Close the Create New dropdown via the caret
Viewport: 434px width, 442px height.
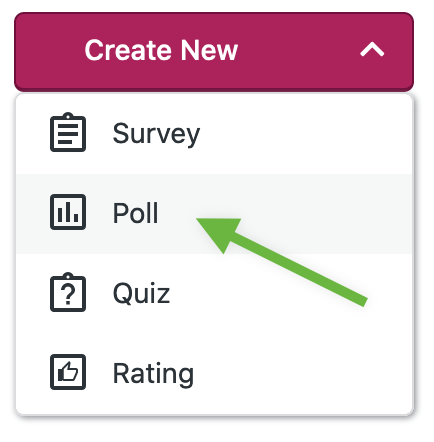tap(372, 50)
